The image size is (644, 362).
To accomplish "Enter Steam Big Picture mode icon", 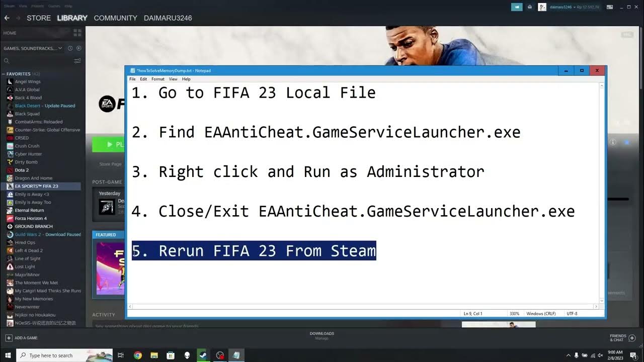I will [x=610, y=7].
